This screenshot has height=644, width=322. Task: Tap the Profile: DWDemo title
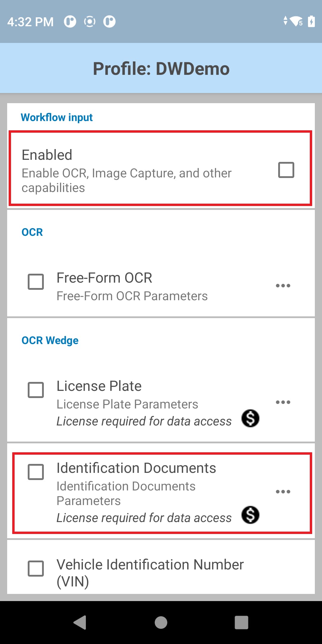click(x=161, y=69)
